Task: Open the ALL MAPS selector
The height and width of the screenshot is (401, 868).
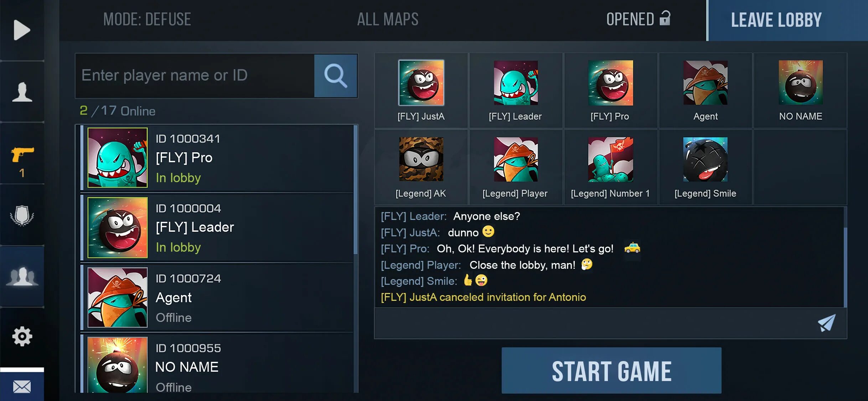Action: (388, 19)
